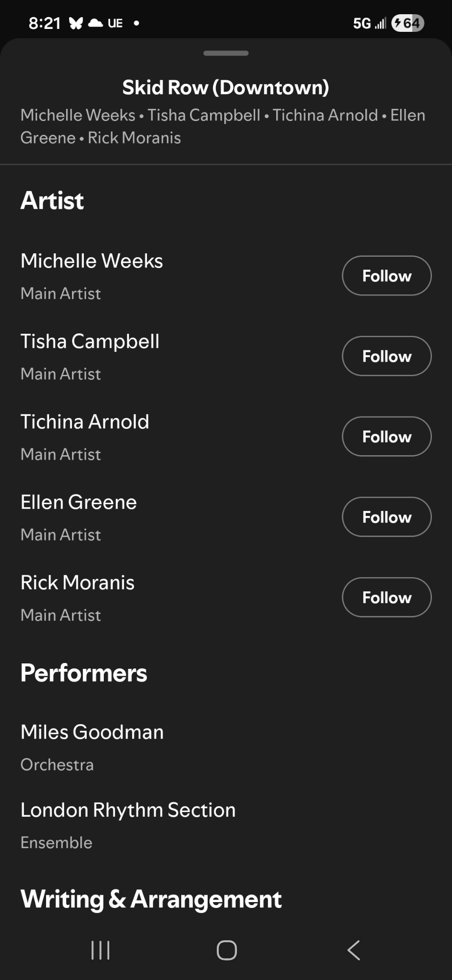Select London Rhythm Section ensemble
The width and height of the screenshot is (452, 980).
tap(128, 810)
